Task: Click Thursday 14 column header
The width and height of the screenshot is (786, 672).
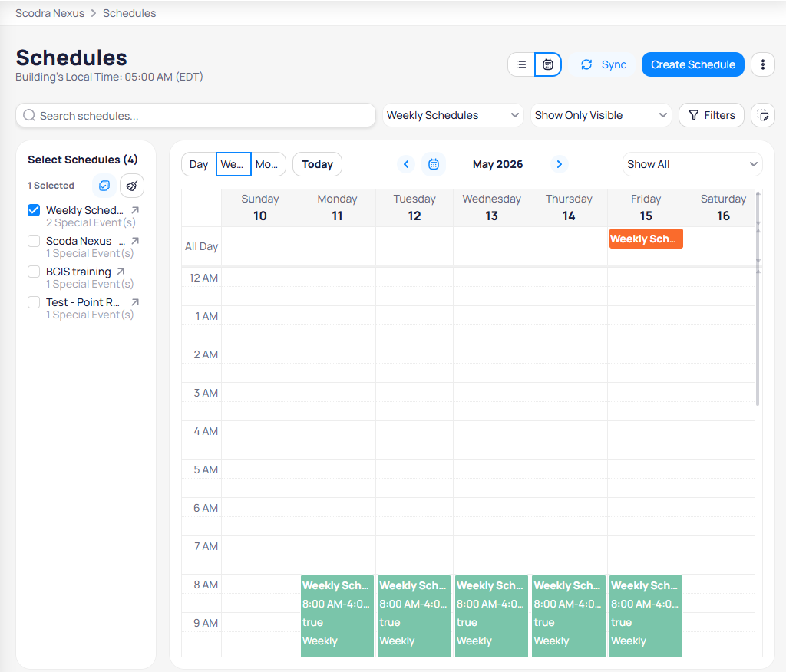Action: (569, 207)
